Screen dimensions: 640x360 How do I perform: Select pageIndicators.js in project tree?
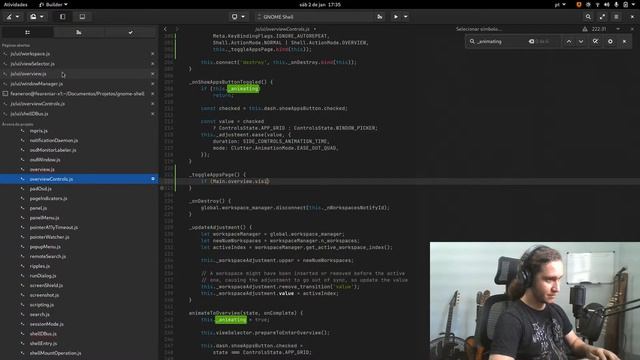pyautogui.click(x=49, y=198)
